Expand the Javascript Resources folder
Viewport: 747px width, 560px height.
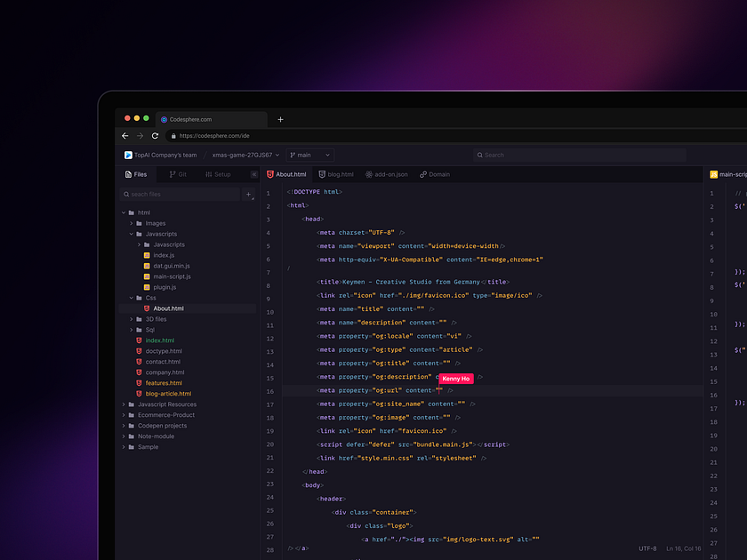[x=124, y=404]
